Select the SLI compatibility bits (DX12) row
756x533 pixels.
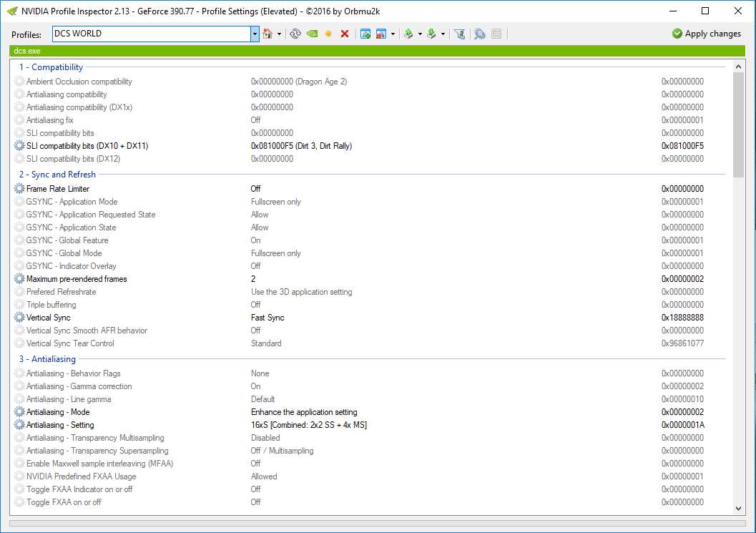(369, 159)
